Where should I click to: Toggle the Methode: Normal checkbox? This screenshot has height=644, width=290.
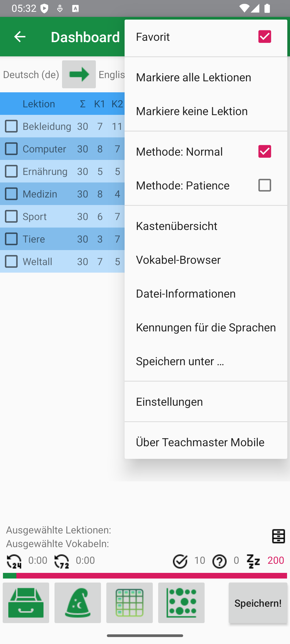click(264, 151)
